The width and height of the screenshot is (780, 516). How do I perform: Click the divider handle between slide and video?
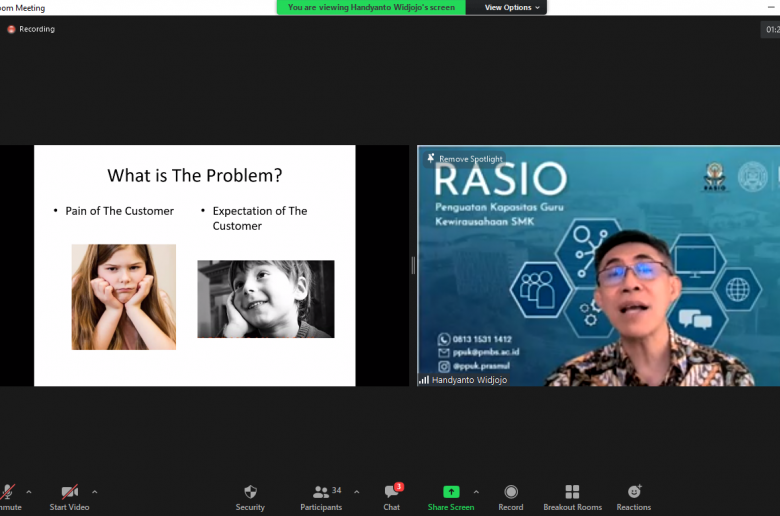(x=413, y=265)
